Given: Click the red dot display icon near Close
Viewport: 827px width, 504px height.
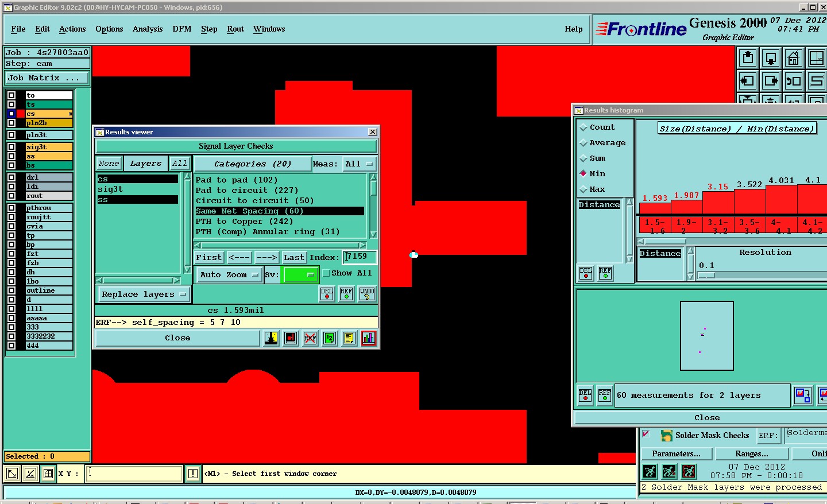Looking at the screenshot, I should [x=291, y=338].
